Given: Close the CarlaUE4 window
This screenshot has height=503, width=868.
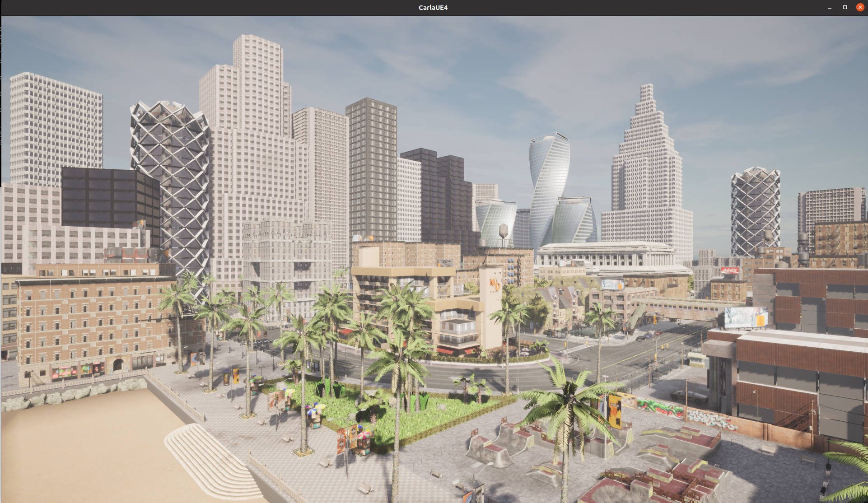Looking at the screenshot, I should tap(860, 7).
